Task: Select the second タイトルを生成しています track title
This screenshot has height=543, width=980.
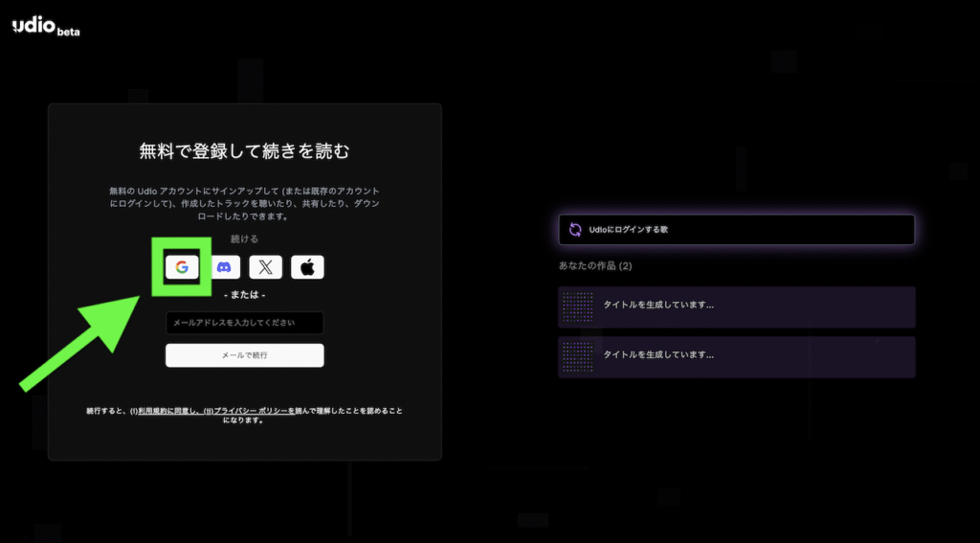Action: coord(658,355)
